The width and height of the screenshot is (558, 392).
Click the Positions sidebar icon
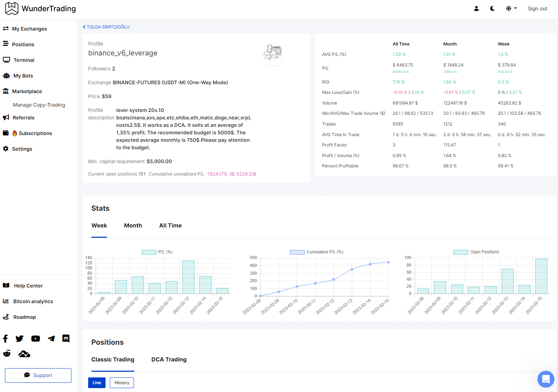click(x=6, y=44)
